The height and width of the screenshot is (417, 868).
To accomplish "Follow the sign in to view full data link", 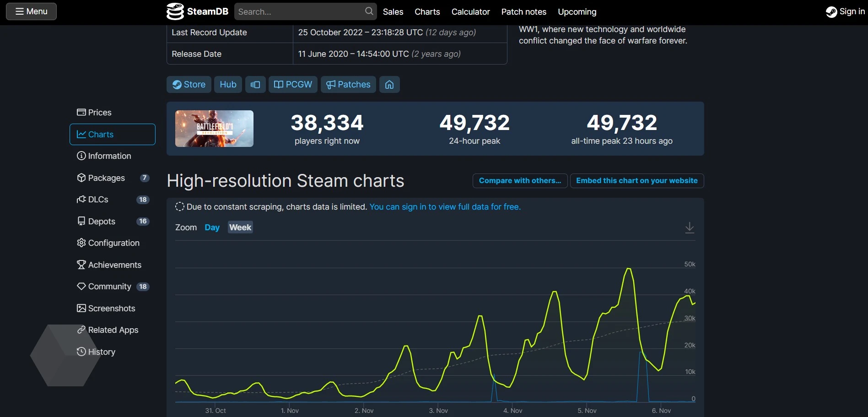I will [445, 207].
